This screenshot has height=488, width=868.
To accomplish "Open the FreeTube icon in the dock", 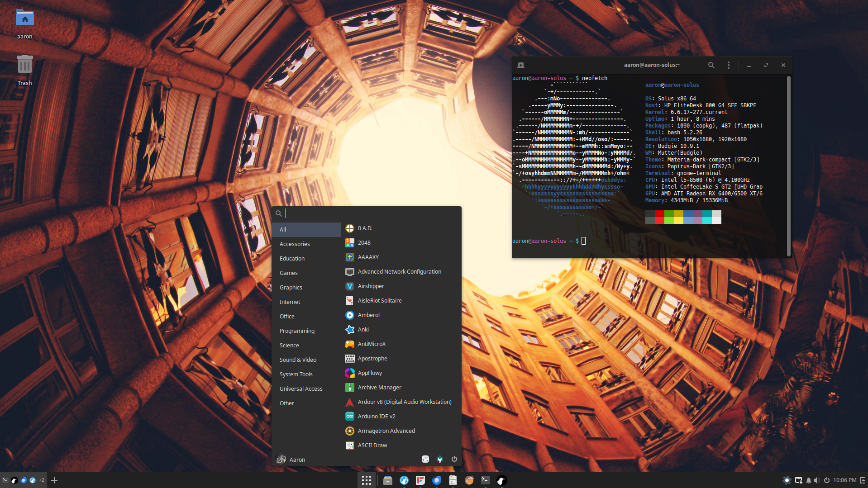I will tap(420, 480).
